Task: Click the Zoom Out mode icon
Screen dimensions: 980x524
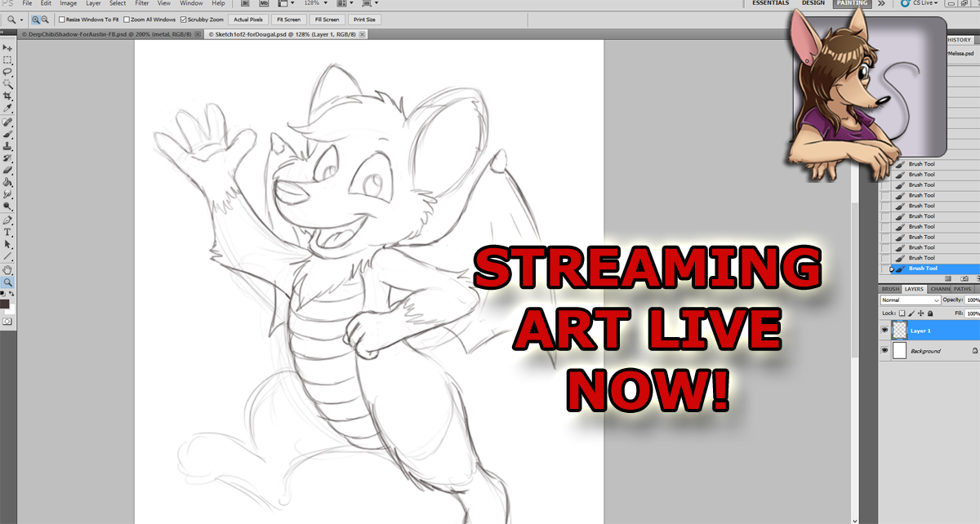Action: (45, 19)
